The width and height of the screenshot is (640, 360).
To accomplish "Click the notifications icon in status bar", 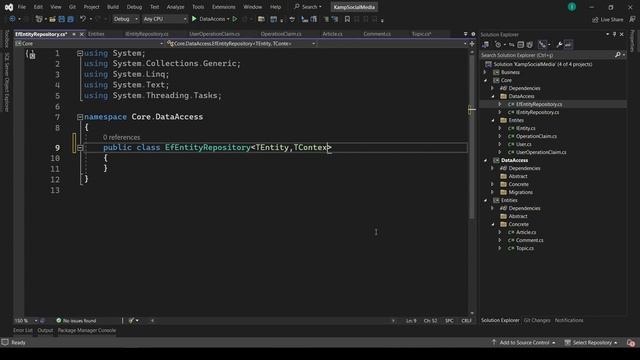I will [x=631, y=342].
